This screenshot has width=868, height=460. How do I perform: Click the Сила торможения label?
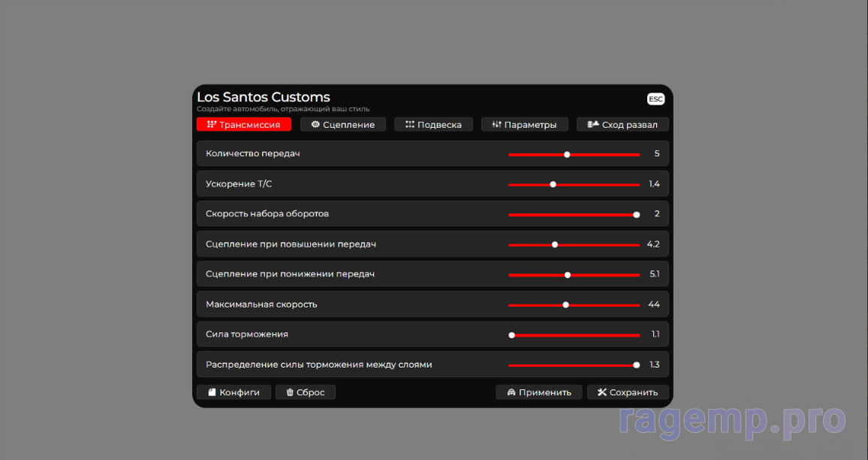[x=247, y=334]
